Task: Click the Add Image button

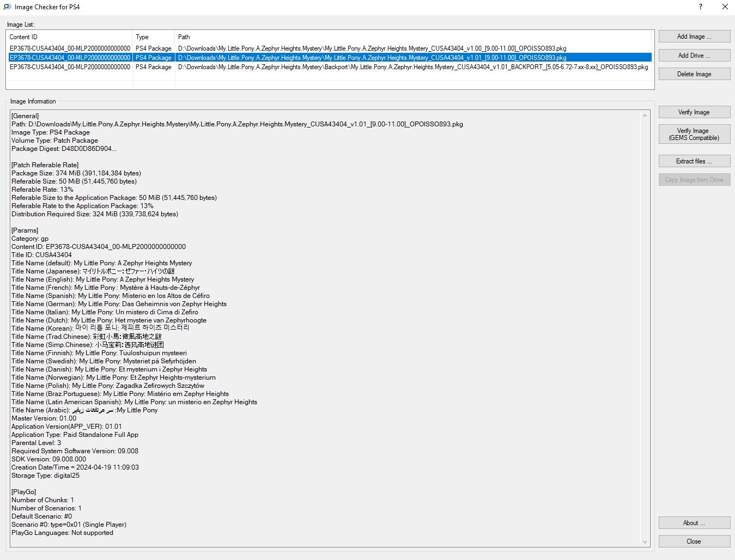Action: point(694,36)
